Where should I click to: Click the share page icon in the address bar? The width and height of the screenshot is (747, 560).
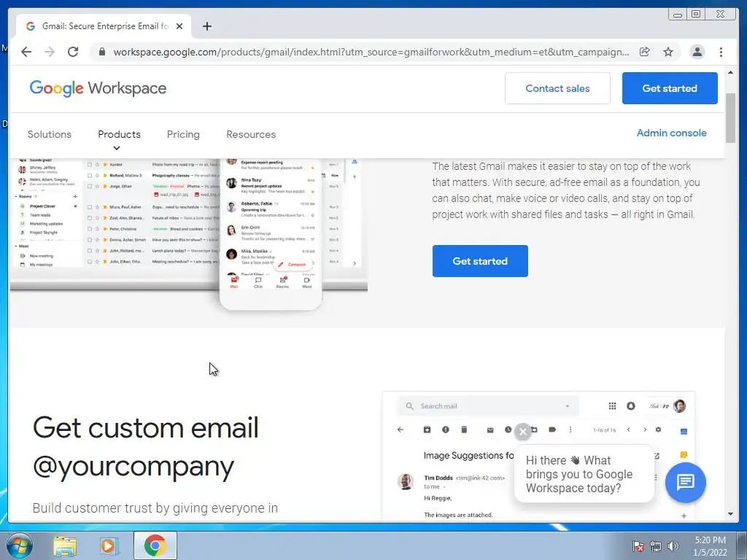pyautogui.click(x=645, y=52)
